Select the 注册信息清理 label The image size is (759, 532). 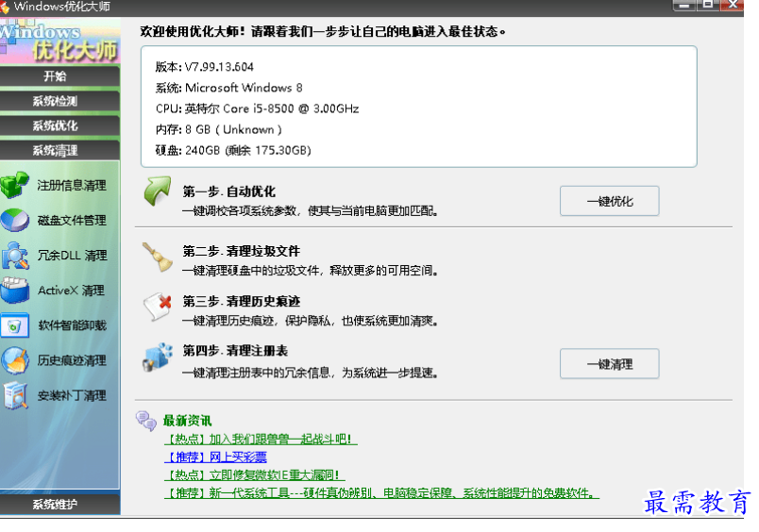point(72,186)
